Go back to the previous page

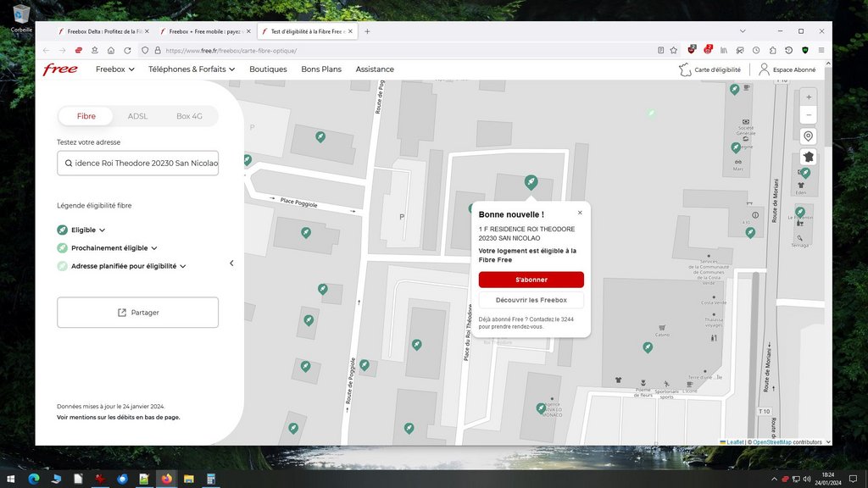click(x=46, y=50)
